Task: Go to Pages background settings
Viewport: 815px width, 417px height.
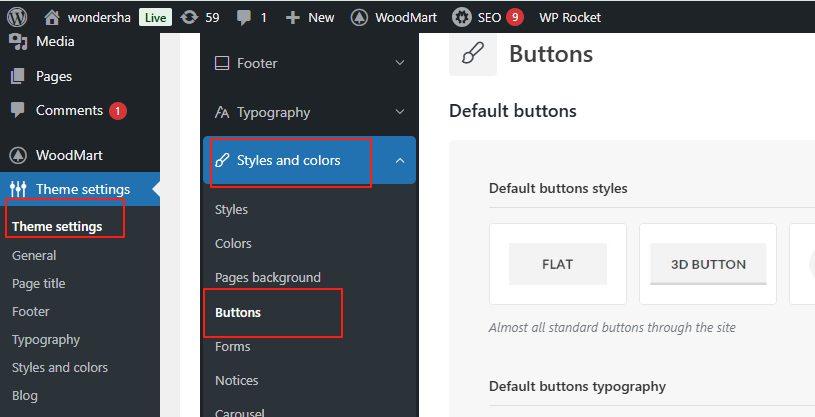Action: click(267, 277)
